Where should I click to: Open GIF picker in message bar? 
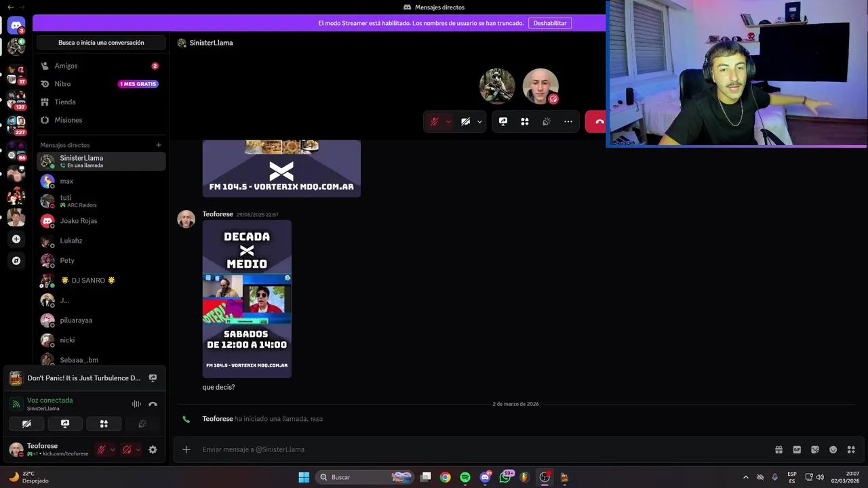click(x=797, y=449)
